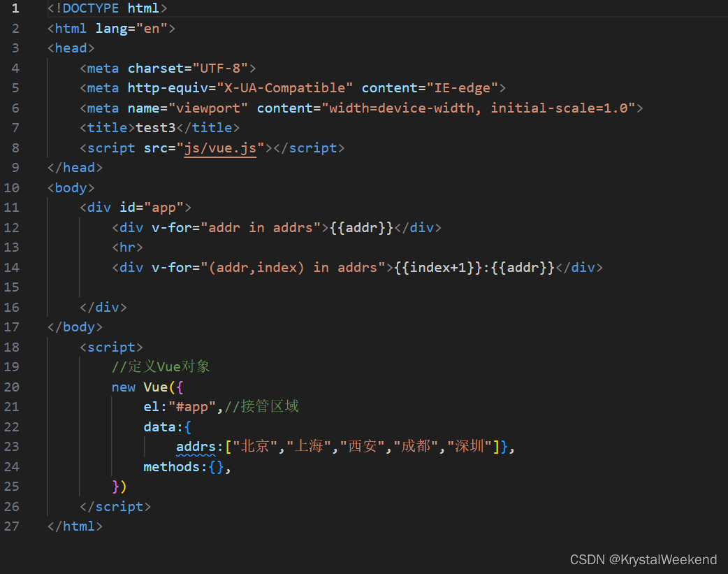Image resolution: width=728 pixels, height=574 pixels.
Task: Click the <hr> tag
Action: [x=127, y=247]
